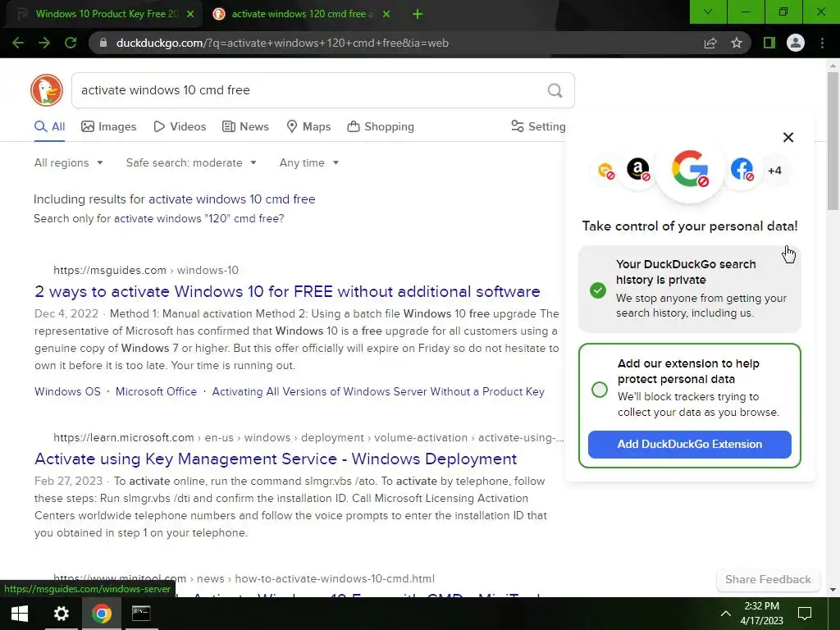Open the tab search chevron in title bar
The width and height of the screenshot is (840, 630).
(708, 11)
